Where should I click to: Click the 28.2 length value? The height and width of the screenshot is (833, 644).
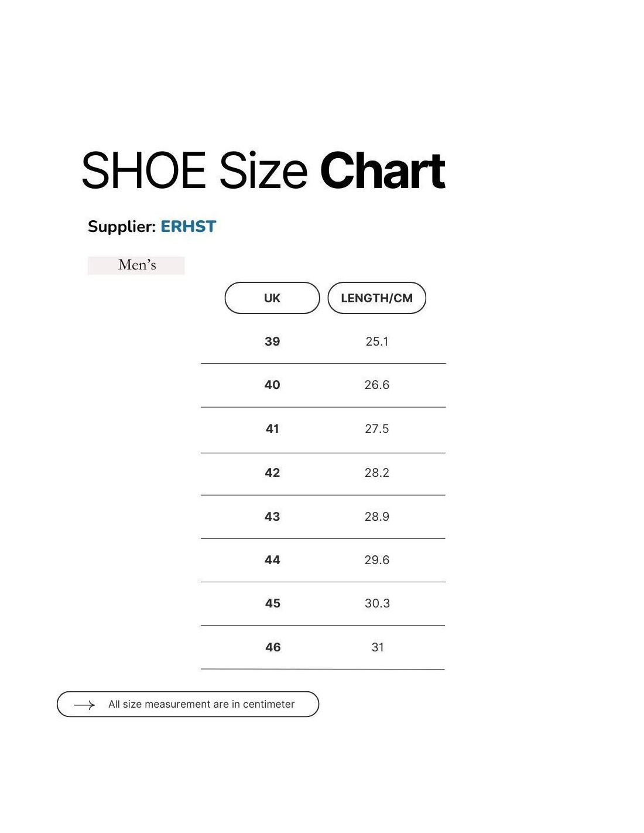377,473
